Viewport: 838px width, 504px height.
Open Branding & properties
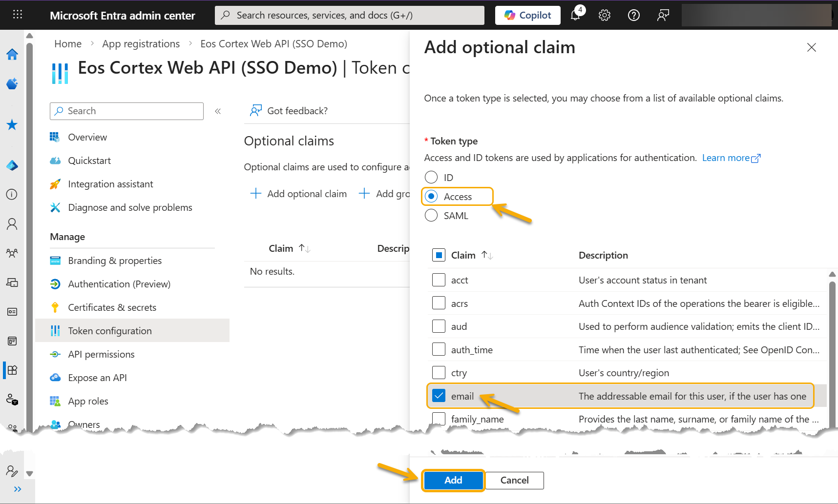[115, 261]
